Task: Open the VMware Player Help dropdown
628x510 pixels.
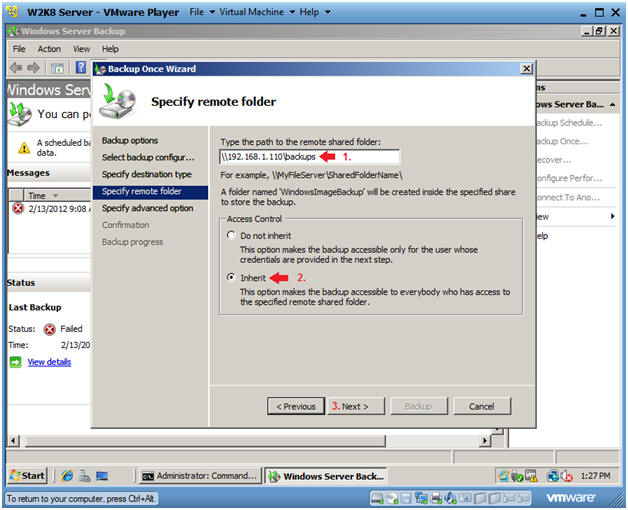Action: tap(315, 12)
